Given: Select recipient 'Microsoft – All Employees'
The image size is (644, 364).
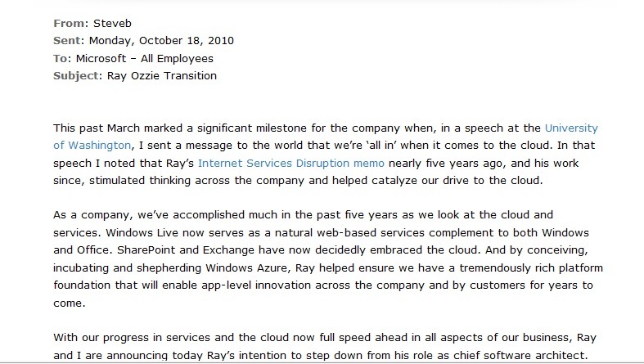Looking at the screenshot, I should [145, 59].
